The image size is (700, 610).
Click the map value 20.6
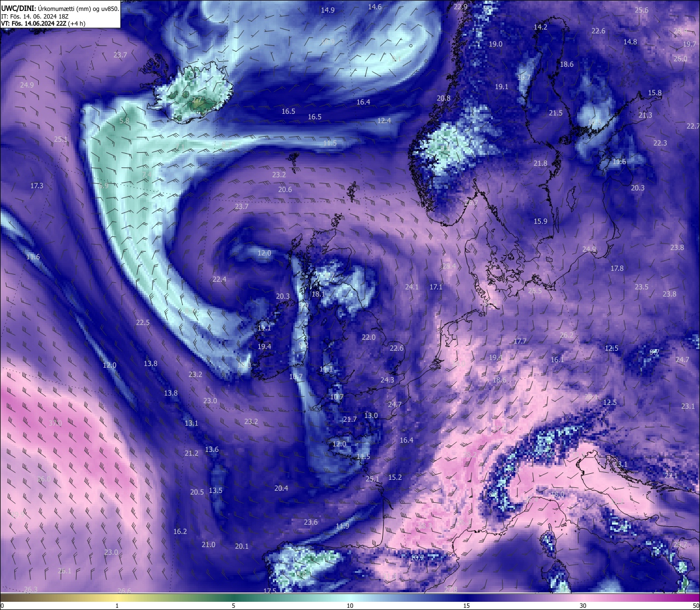pyautogui.click(x=285, y=189)
